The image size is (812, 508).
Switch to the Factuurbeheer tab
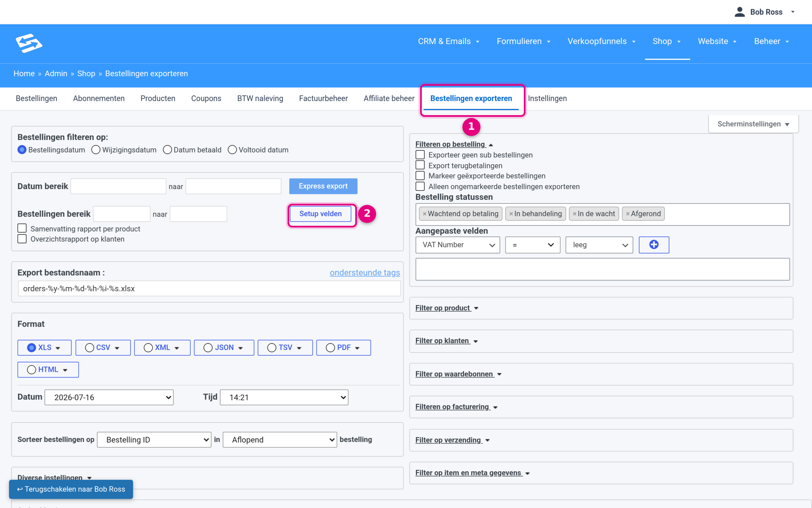pyautogui.click(x=323, y=98)
